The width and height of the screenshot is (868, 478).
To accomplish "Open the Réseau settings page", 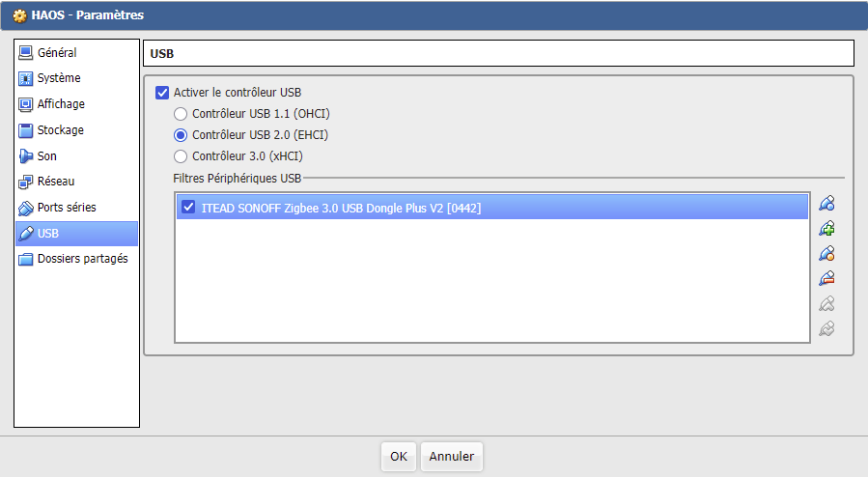I will tap(55, 182).
